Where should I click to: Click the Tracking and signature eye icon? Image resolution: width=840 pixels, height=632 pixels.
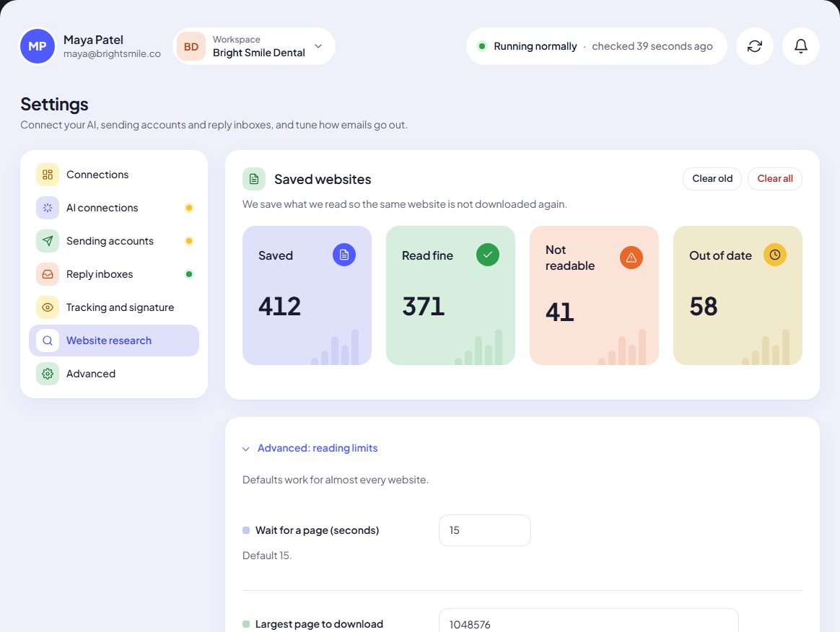point(48,307)
